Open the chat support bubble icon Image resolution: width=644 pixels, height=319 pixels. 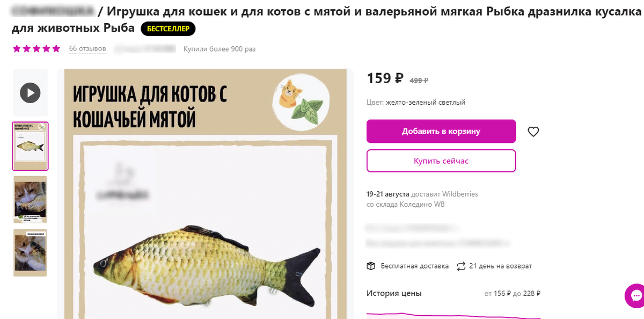pyautogui.click(x=636, y=295)
